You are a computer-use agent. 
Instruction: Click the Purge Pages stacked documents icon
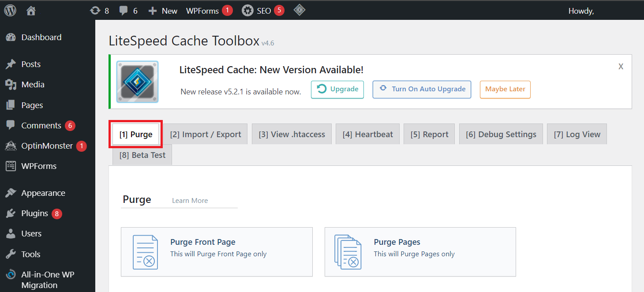[x=348, y=252]
